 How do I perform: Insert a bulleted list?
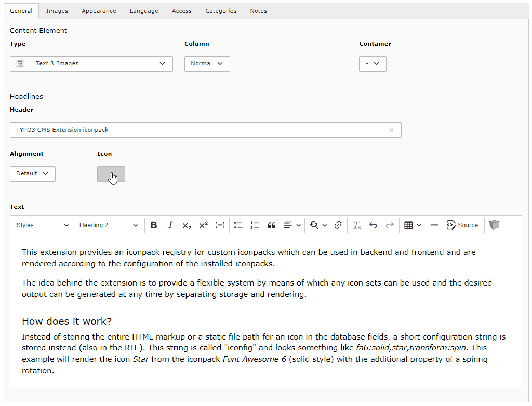click(x=238, y=225)
